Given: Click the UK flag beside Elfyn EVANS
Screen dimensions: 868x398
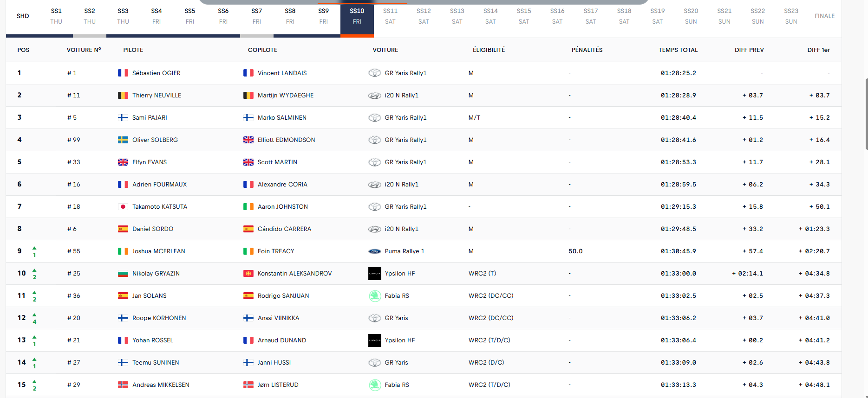Looking at the screenshot, I should pos(123,162).
